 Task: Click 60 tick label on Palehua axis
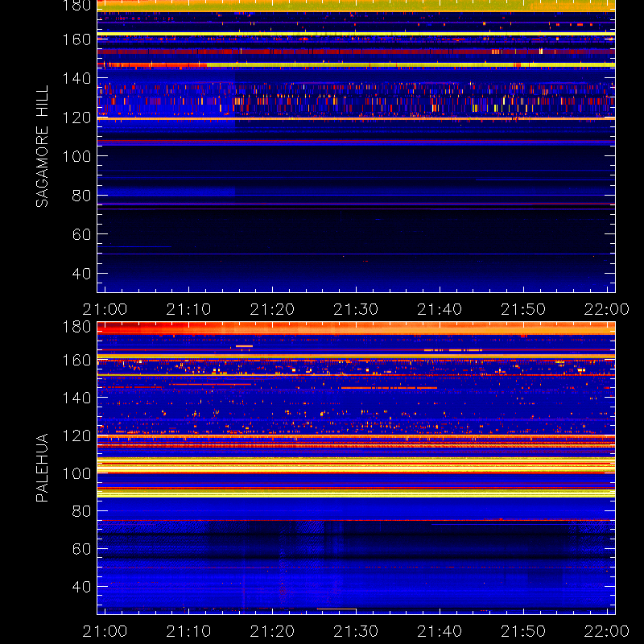tap(81, 549)
